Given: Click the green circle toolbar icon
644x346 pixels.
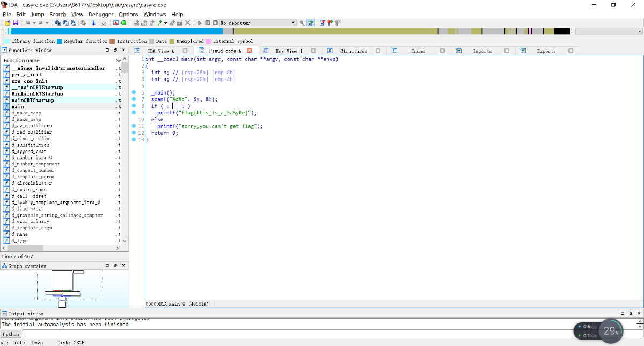Looking at the screenshot, I should (x=124, y=23).
